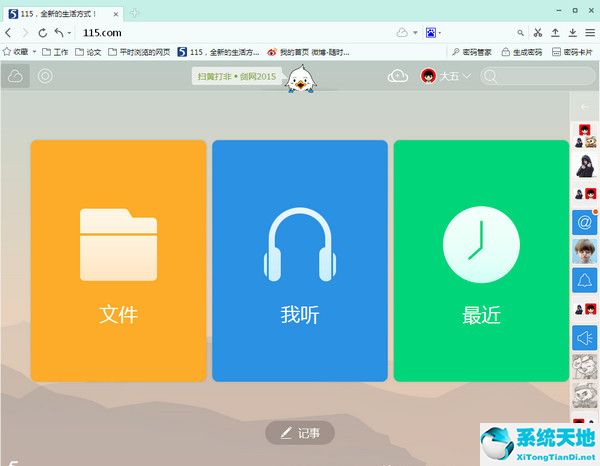This screenshot has height=466, width=600.
Task: Open the orange 文件 files tile
Action: coord(119,261)
